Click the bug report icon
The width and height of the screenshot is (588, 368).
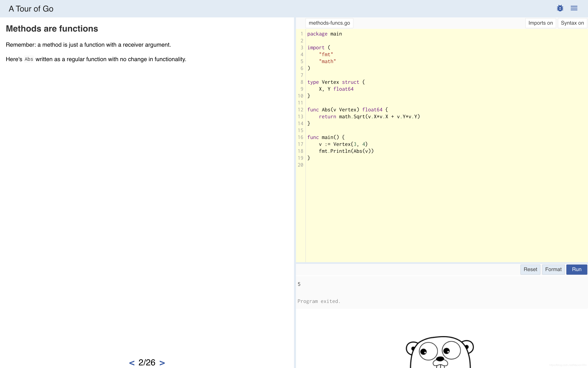coord(560,8)
